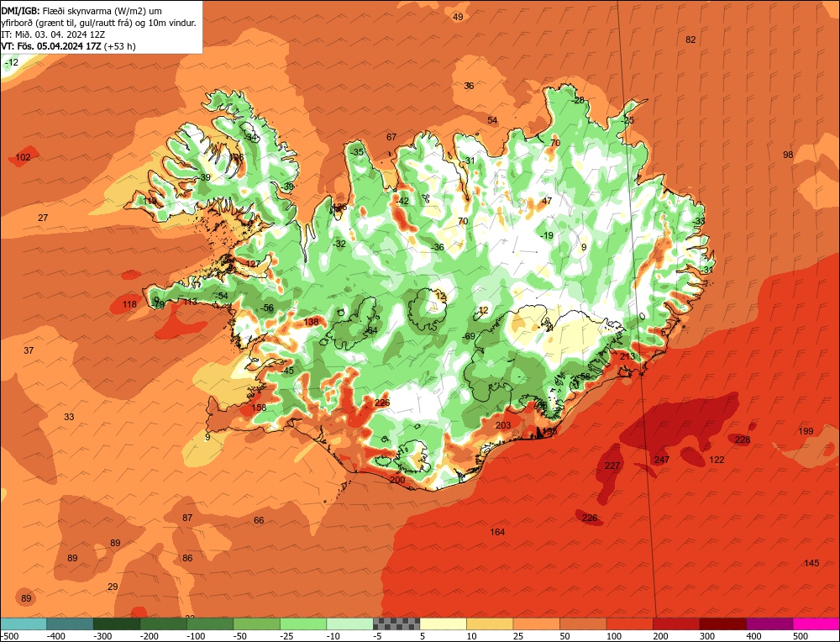Click the legend swatch between -400 and -300
The width and height of the screenshot is (840, 642).
(x=70, y=624)
